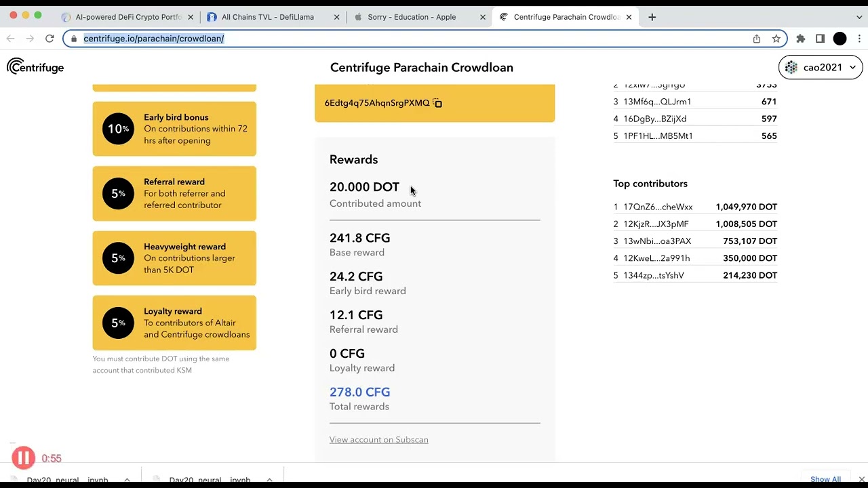
Task: Click the Centrifuge Parachain Crowdloan title
Action: pyautogui.click(x=422, y=67)
